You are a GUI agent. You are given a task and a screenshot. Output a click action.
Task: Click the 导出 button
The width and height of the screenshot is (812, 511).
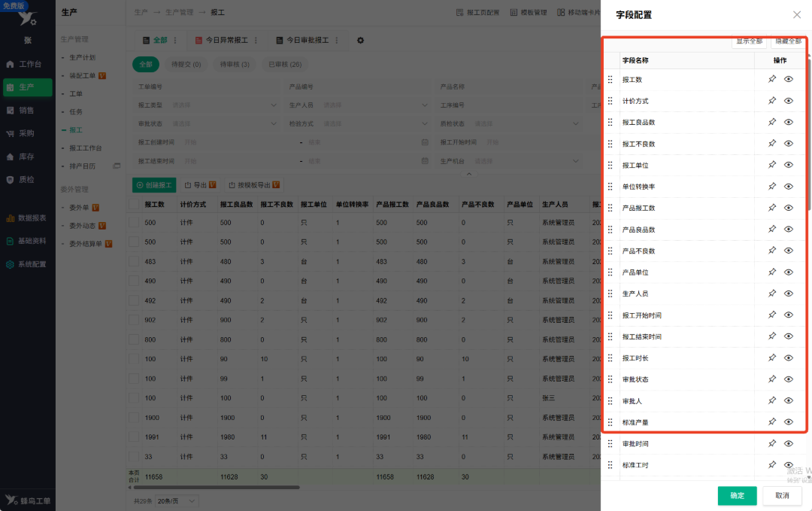[201, 185]
